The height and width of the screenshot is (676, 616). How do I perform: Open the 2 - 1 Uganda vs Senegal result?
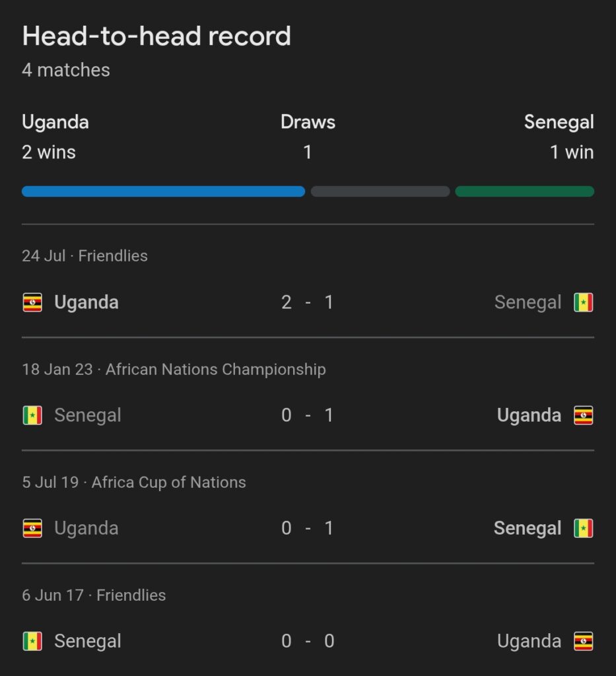[308, 302]
